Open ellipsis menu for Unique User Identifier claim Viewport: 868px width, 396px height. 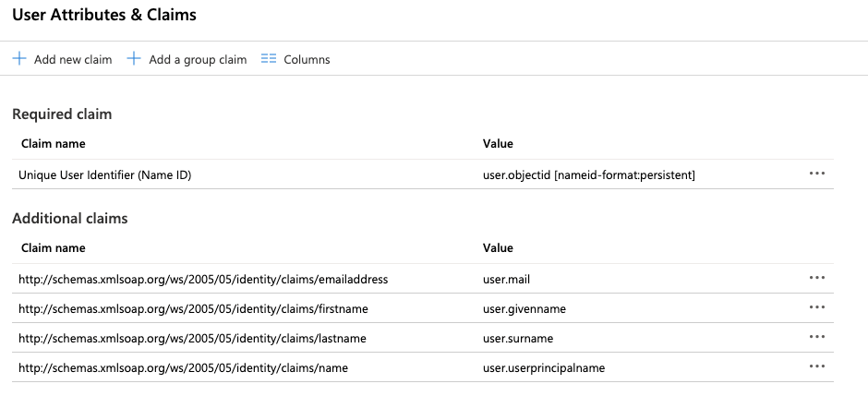pyautogui.click(x=816, y=174)
